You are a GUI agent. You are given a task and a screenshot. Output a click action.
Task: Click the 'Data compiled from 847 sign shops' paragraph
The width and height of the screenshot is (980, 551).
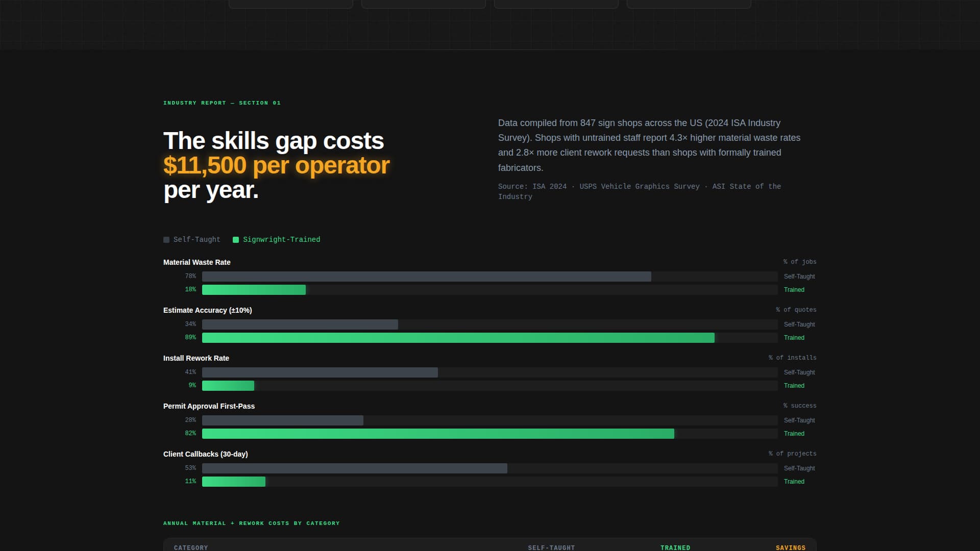pyautogui.click(x=649, y=145)
